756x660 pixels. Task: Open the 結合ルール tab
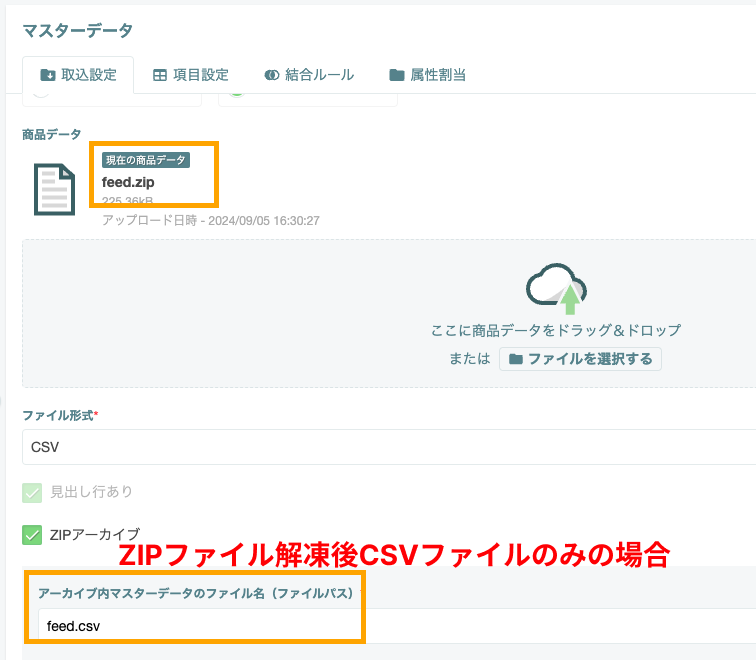tap(309, 75)
